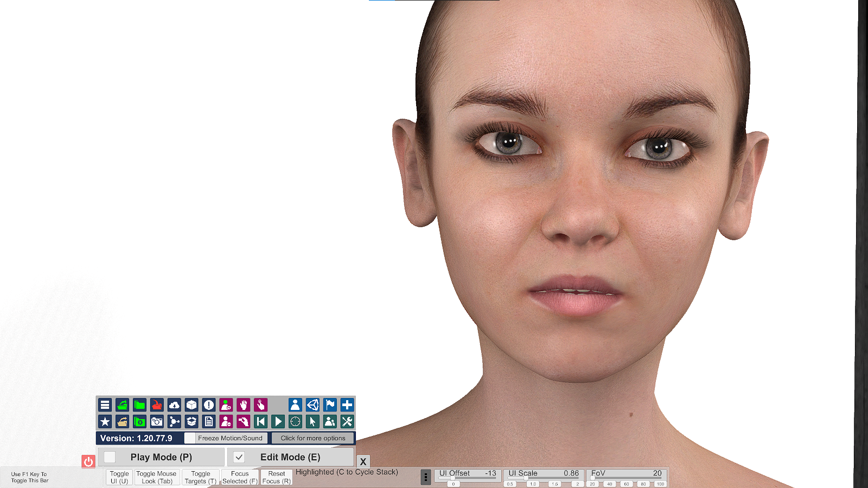Image resolution: width=868 pixels, height=488 pixels.
Task: Click the blue person silhouette icon
Action: pyautogui.click(x=295, y=405)
